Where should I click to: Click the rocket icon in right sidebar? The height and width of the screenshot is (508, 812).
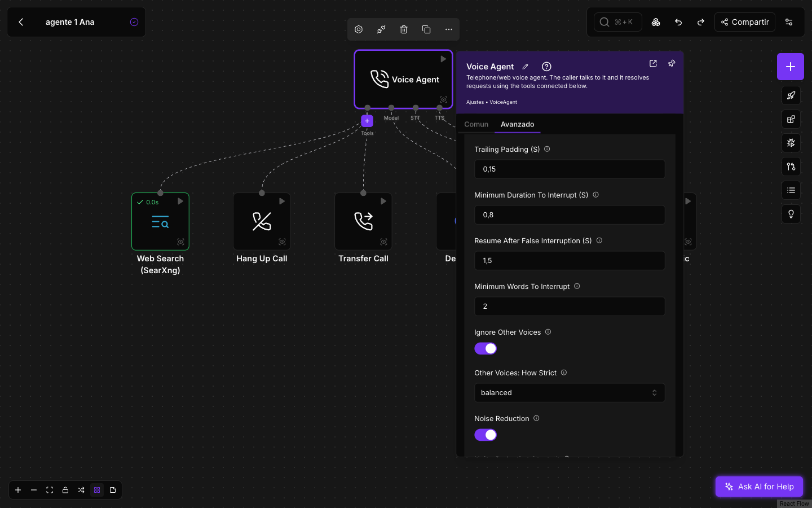coord(791,95)
